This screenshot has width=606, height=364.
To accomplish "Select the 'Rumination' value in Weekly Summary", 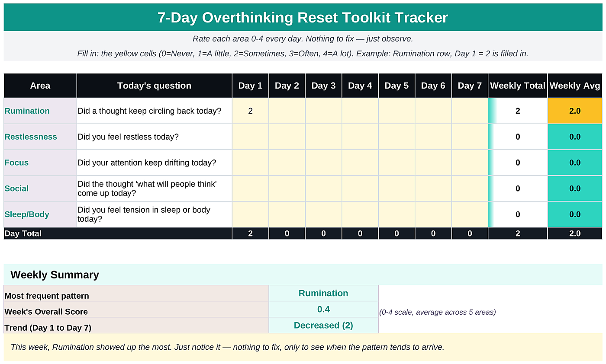I will (x=323, y=293).
